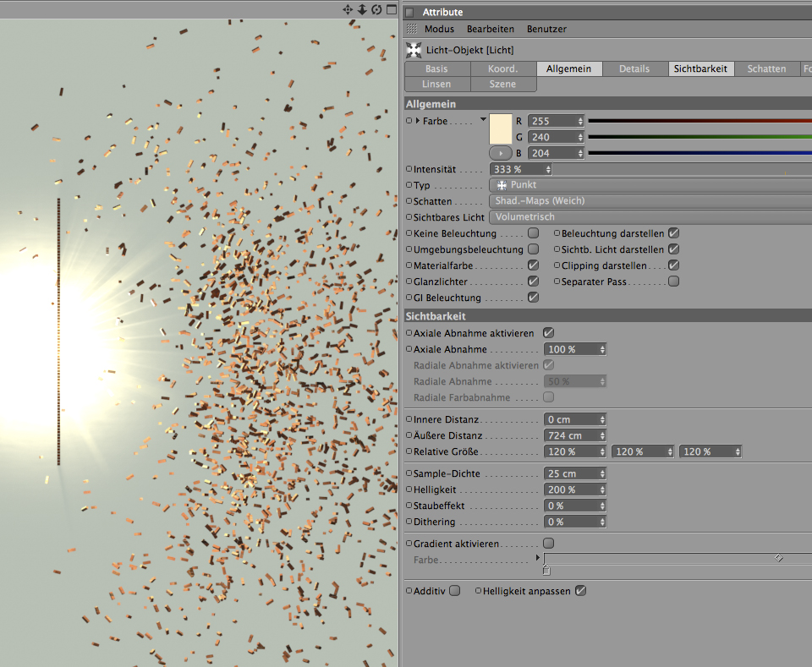Viewport: 812px width, 667px height.
Task: Switch to the Details tab
Action: pos(634,69)
